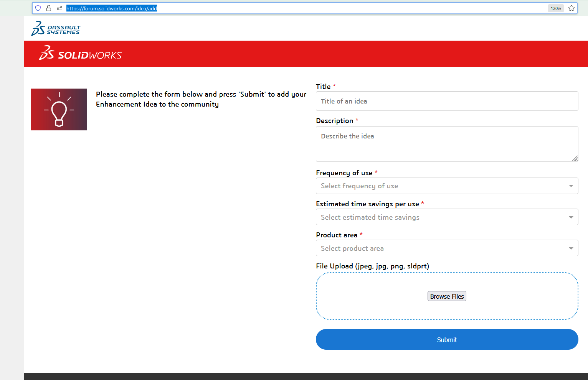Click the form instruction text about 'Submit'
The image size is (588, 380).
[201, 99]
